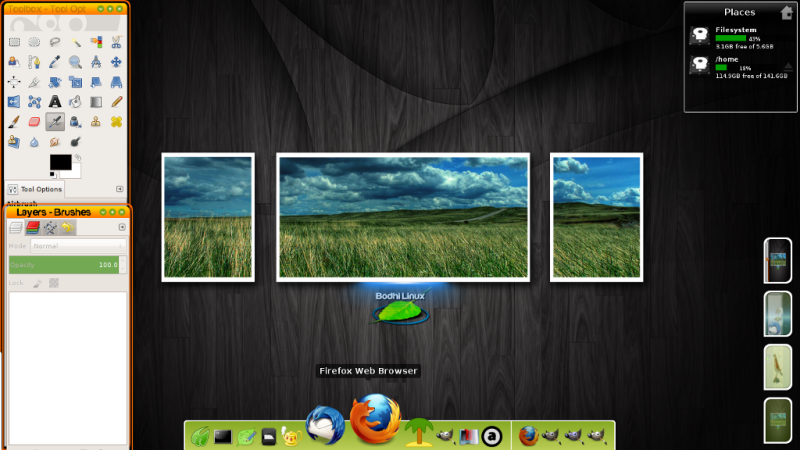Select the Rectangle Select tool
Viewport: 800px width, 450px height.
point(14,42)
